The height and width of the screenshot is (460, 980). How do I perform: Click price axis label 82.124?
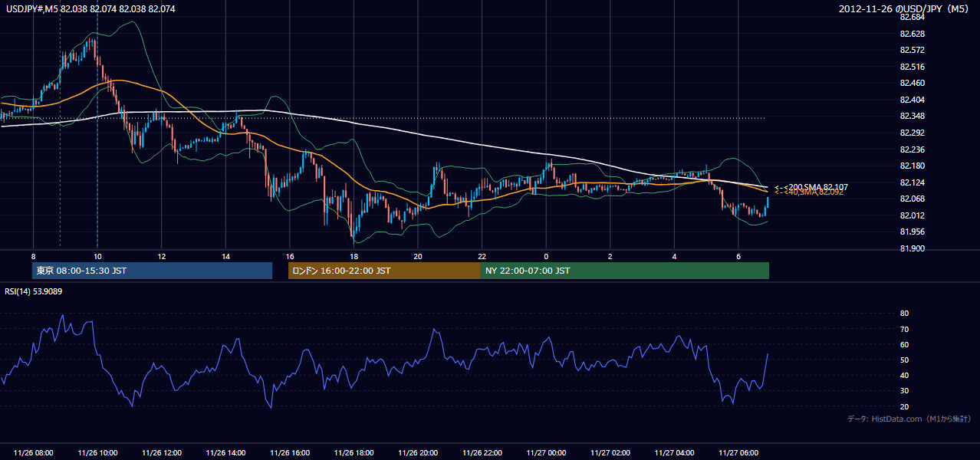tap(913, 182)
